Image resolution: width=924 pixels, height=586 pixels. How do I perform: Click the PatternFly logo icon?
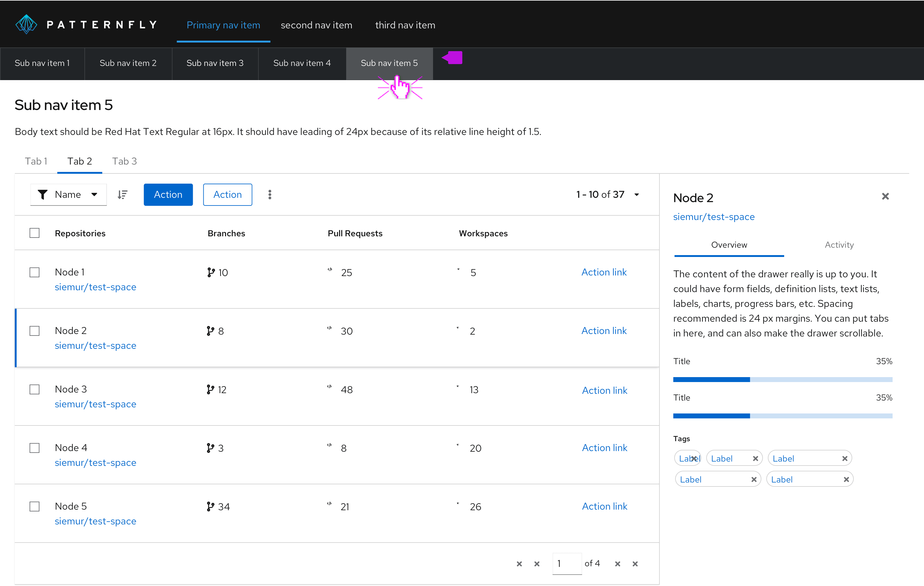point(26,24)
